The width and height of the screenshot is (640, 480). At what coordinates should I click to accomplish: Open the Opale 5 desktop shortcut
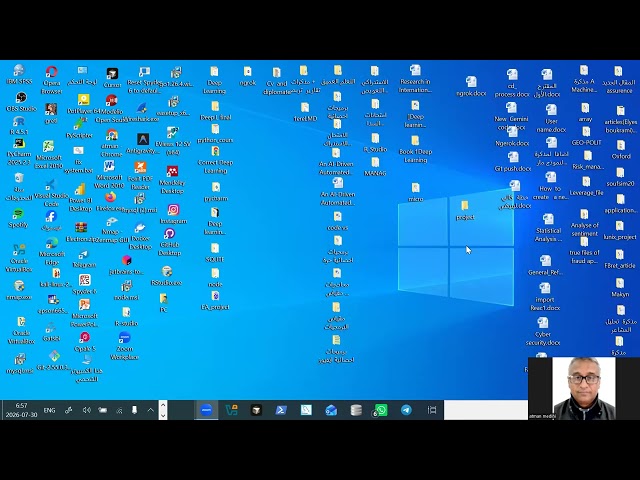click(84, 342)
